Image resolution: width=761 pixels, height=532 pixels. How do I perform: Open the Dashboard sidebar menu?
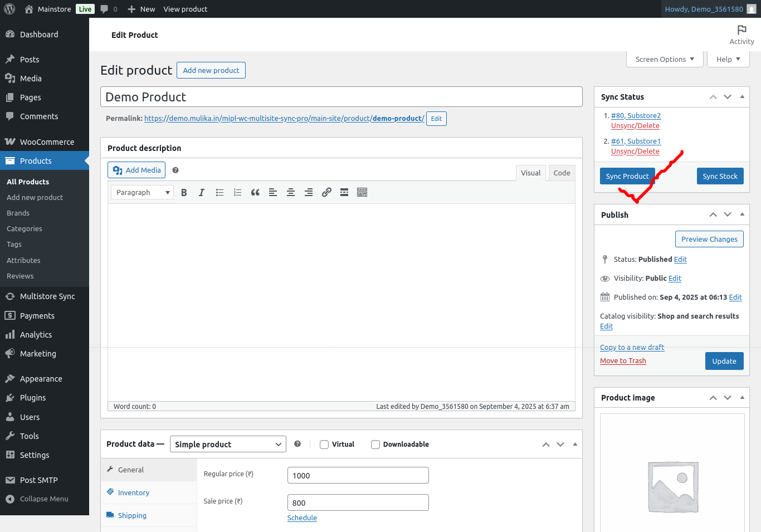coord(45,35)
